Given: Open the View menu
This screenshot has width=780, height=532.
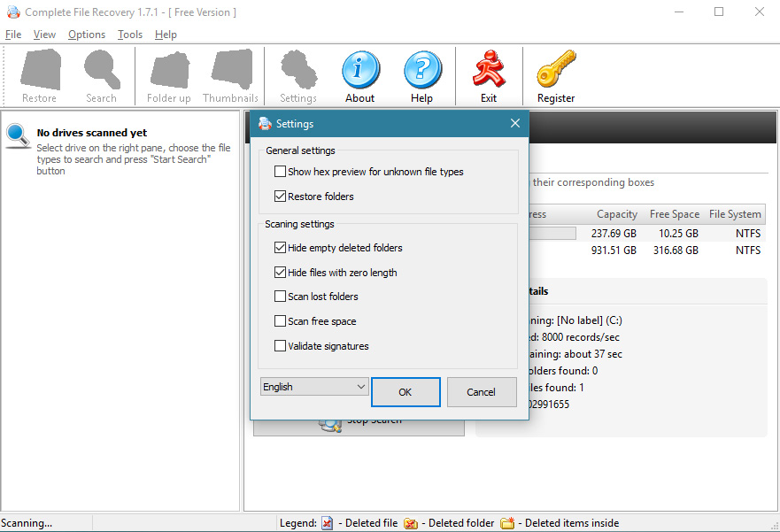Looking at the screenshot, I should [x=44, y=35].
